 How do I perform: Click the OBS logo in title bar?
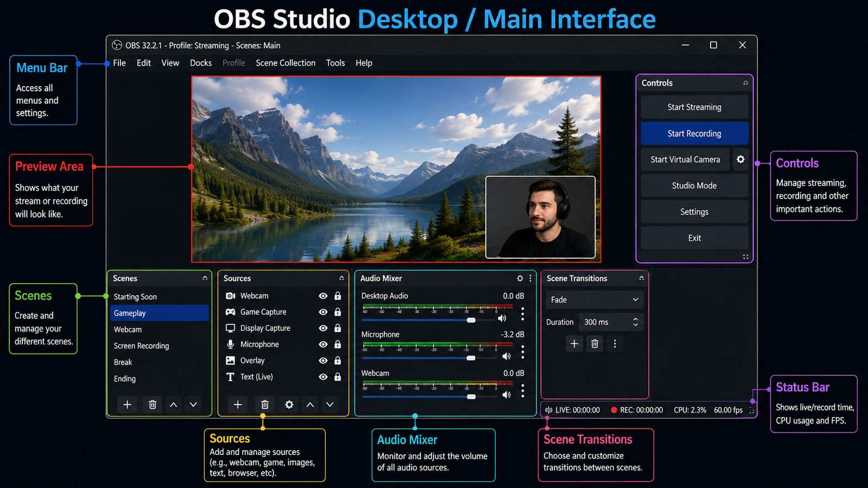pos(117,45)
